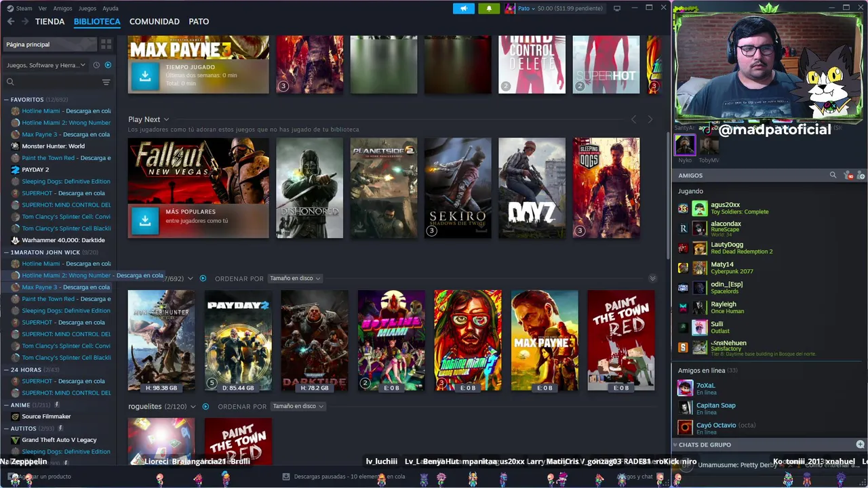Open upper shelf Tamaño en disco sort dropdown
This screenshot has height=488, width=868.
pos(295,279)
